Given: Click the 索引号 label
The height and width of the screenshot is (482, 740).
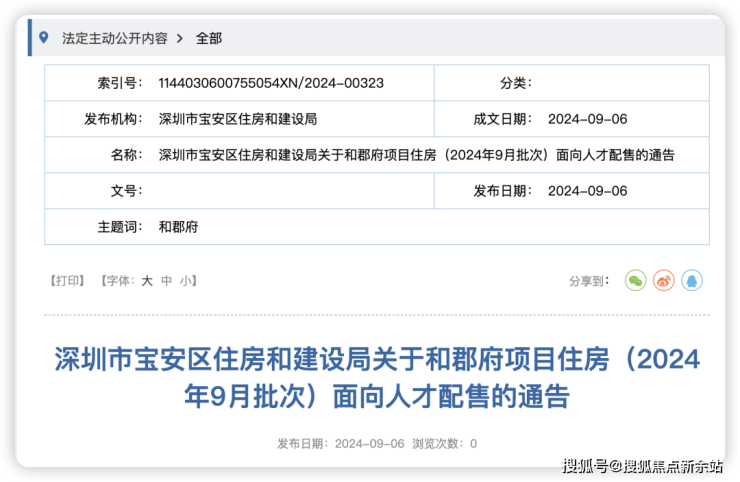Looking at the screenshot, I should pyautogui.click(x=120, y=83).
